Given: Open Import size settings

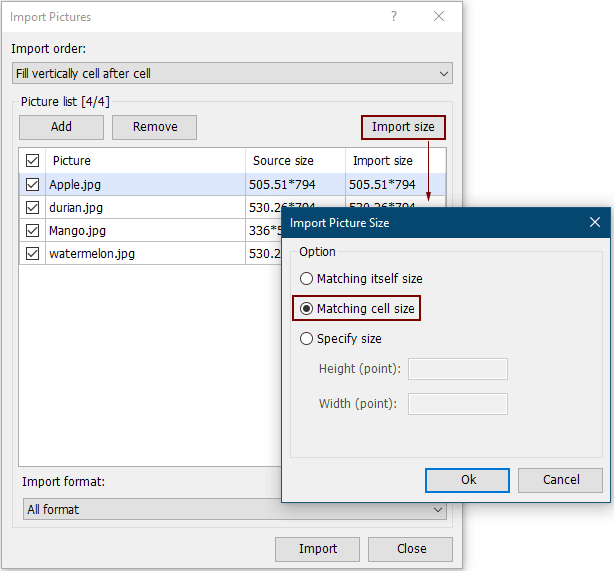Looking at the screenshot, I should click(403, 127).
